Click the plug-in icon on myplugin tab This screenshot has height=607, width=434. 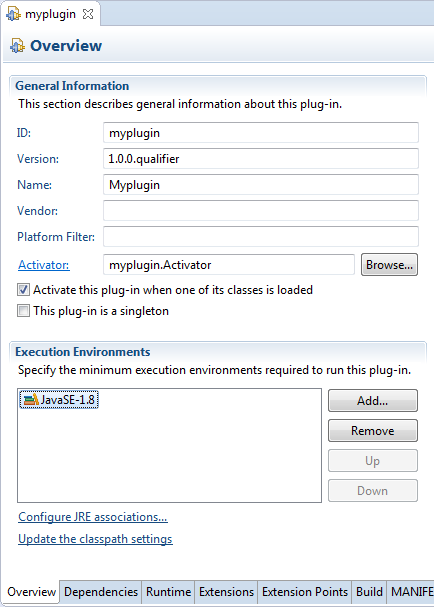pos(13,14)
